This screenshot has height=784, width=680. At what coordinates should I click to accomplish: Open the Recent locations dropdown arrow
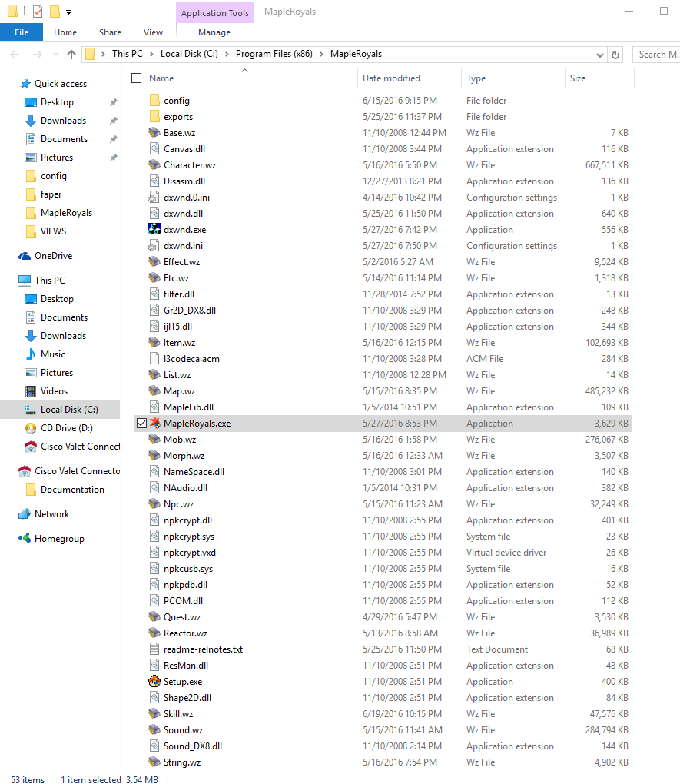[55, 55]
